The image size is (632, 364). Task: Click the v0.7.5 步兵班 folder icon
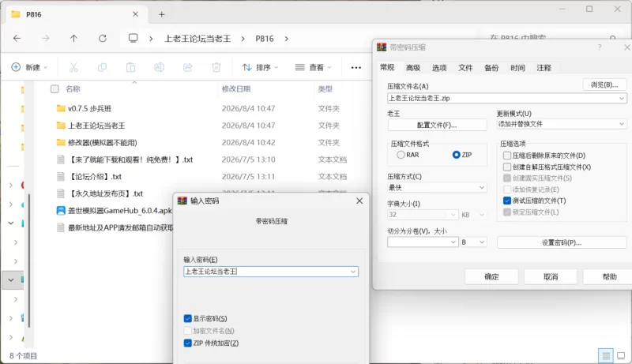click(x=61, y=108)
